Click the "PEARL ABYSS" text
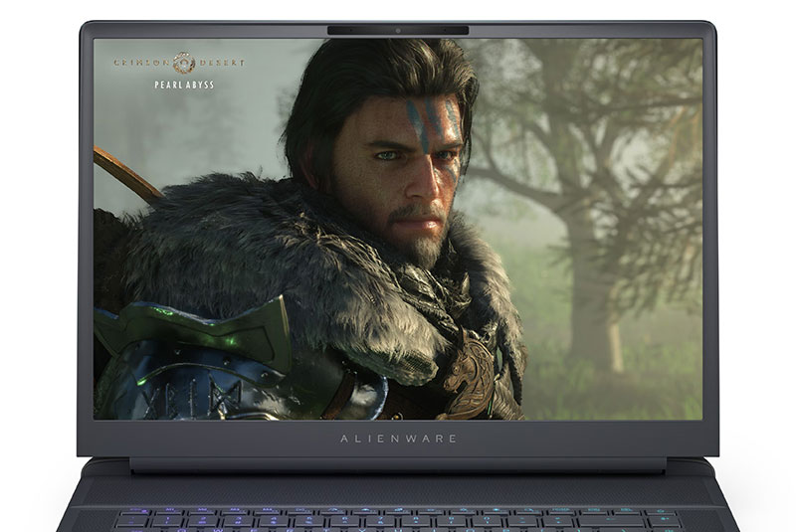This screenshot has width=796, height=532. tap(184, 85)
